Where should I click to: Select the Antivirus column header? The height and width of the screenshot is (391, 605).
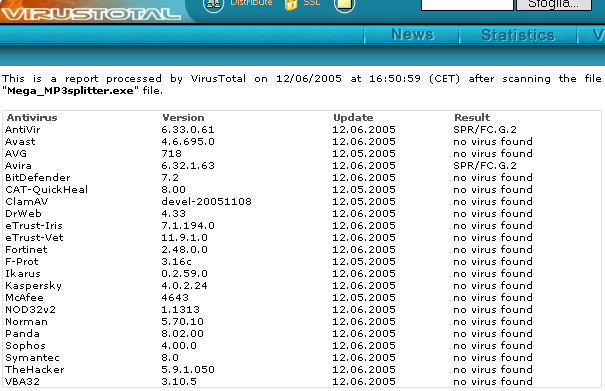pos(32,117)
